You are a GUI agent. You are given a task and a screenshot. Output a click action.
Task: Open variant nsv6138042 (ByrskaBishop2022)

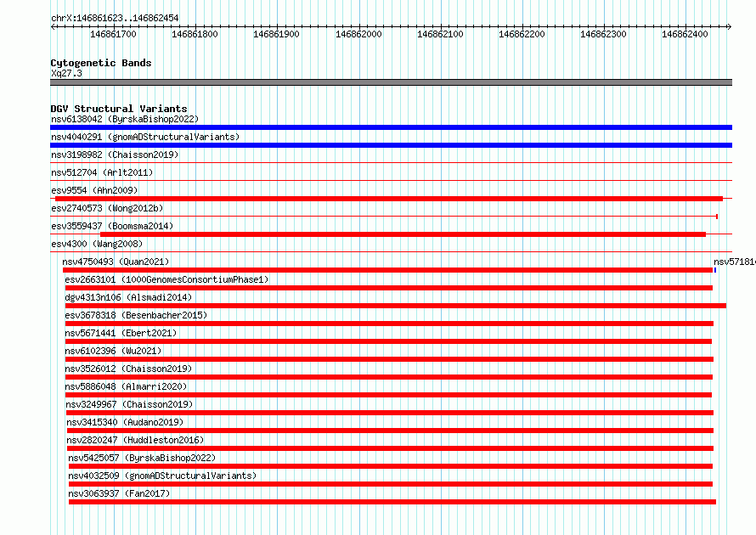pos(125,119)
